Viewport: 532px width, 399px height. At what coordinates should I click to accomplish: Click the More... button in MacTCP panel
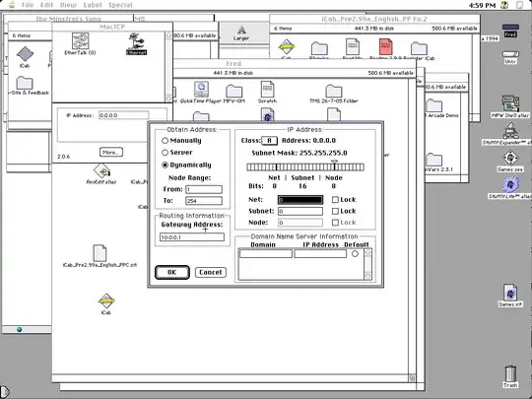tap(111, 153)
